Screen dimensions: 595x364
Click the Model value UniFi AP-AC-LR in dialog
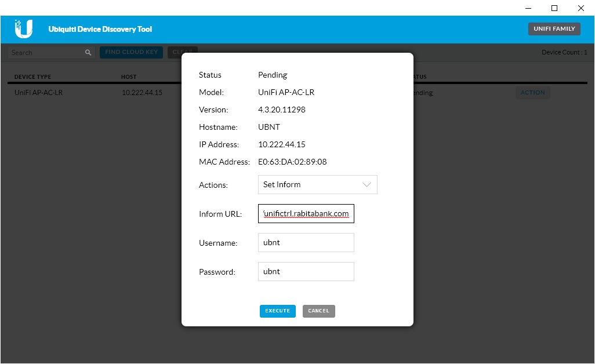pyautogui.click(x=286, y=92)
